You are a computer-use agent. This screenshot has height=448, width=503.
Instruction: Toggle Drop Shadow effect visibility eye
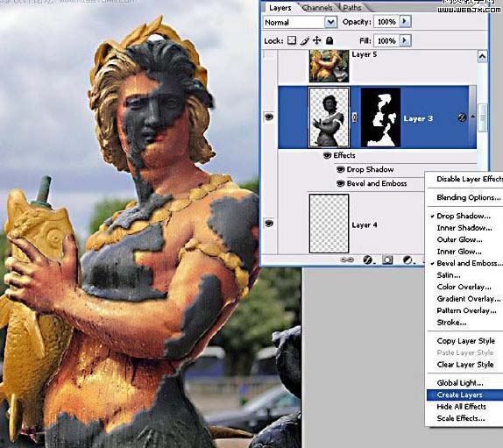tap(340, 169)
